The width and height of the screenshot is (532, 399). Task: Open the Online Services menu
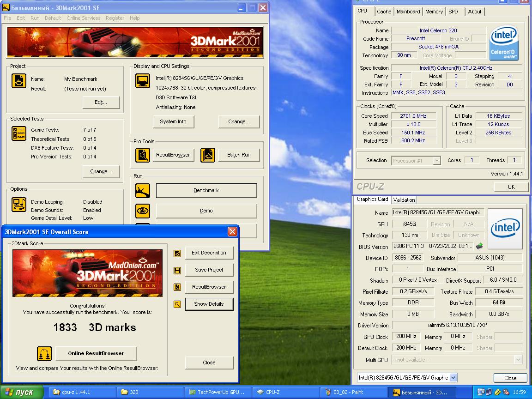point(84,18)
